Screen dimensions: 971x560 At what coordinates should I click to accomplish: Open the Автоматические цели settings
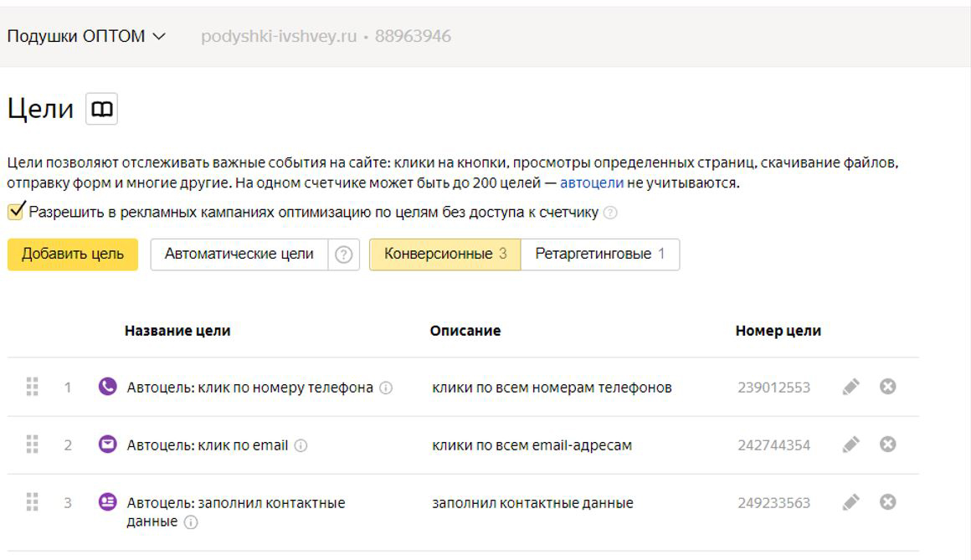[x=239, y=254]
